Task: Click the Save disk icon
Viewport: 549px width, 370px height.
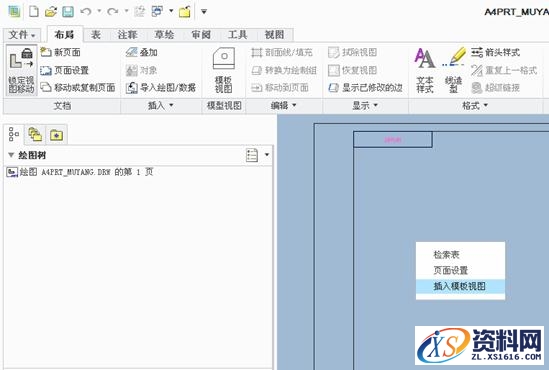Action: pos(68,12)
